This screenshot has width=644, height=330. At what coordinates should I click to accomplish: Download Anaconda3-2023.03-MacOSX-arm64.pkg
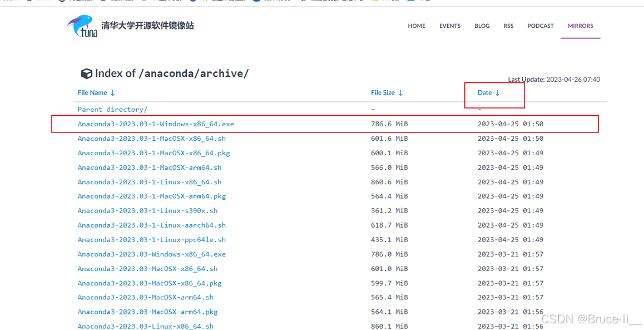coord(147,312)
